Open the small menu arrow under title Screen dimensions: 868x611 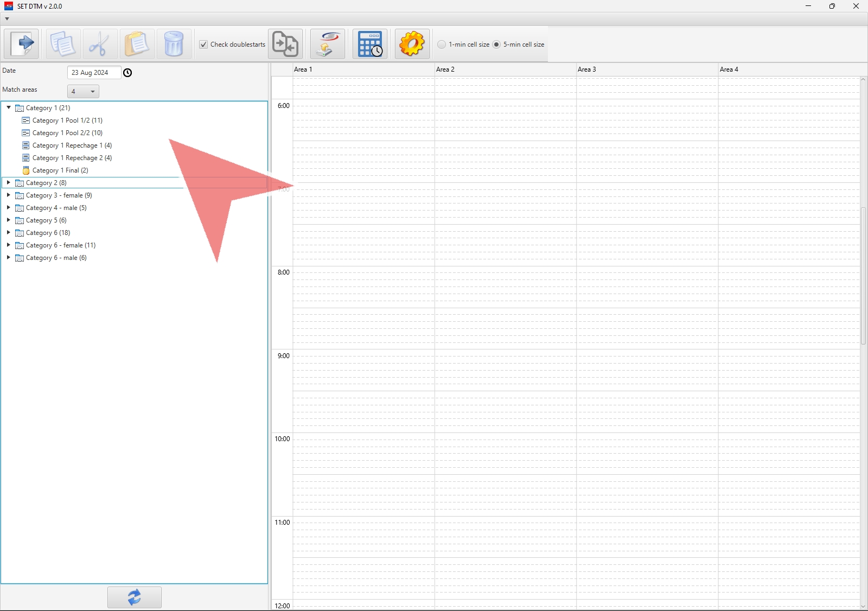pos(7,19)
